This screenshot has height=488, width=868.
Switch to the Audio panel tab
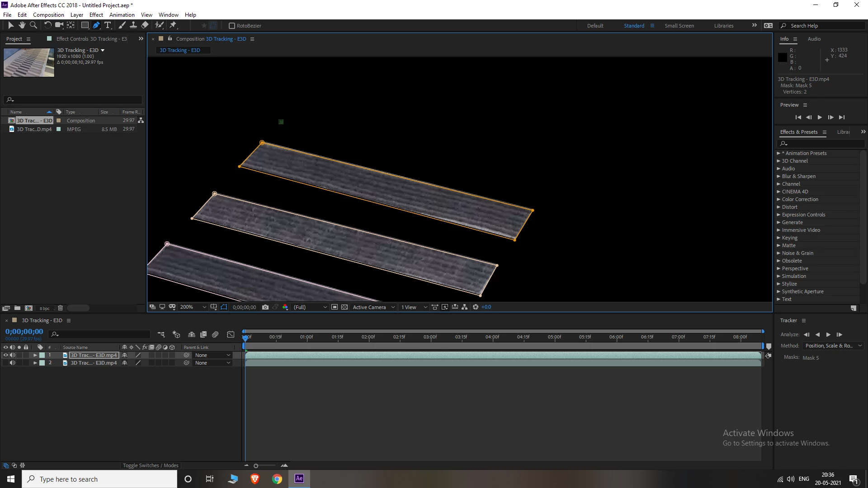pos(814,39)
